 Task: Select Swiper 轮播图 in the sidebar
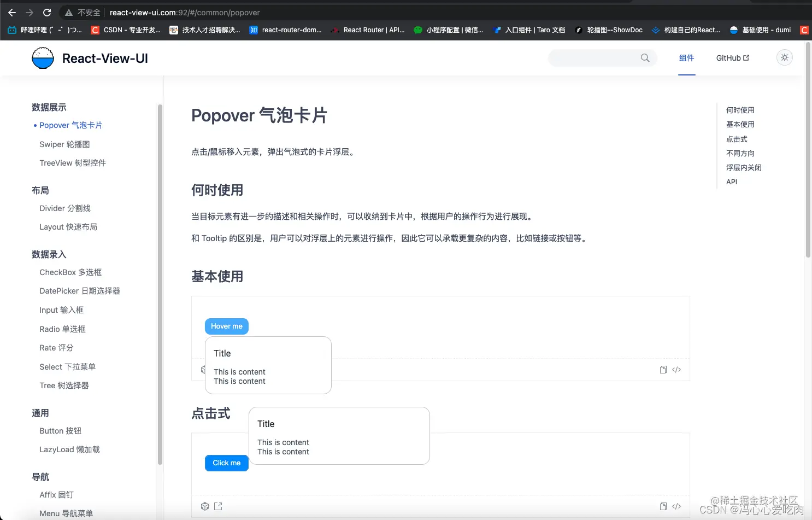click(x=64, y=144)
